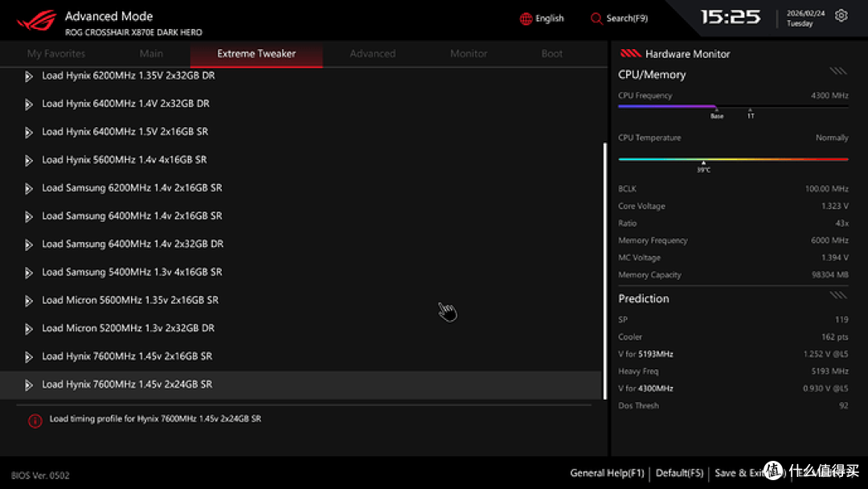Click the Heavy Freq 5193 MHz value
This screenshot has height=489, width=868.
[829, 371]
